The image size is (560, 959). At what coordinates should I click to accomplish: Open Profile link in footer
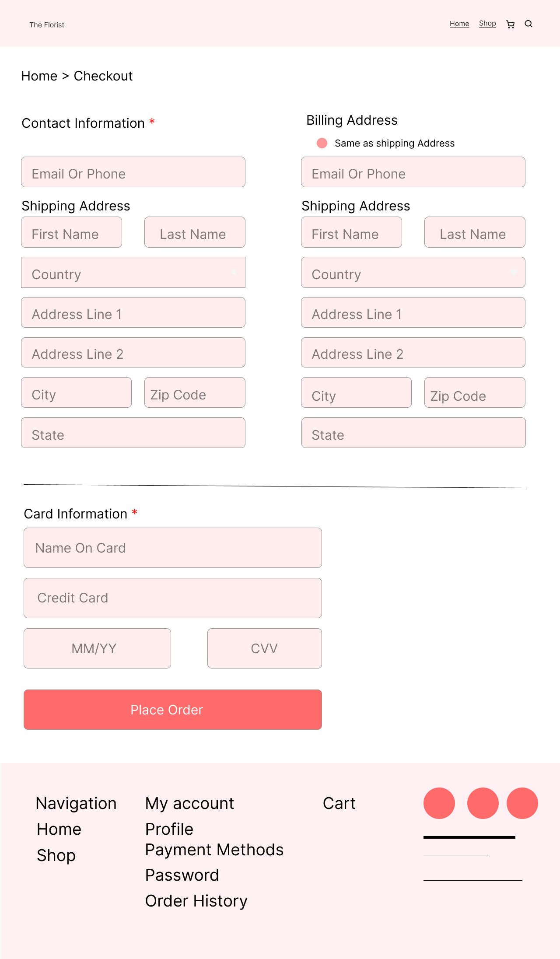click(x=169, y=829)
